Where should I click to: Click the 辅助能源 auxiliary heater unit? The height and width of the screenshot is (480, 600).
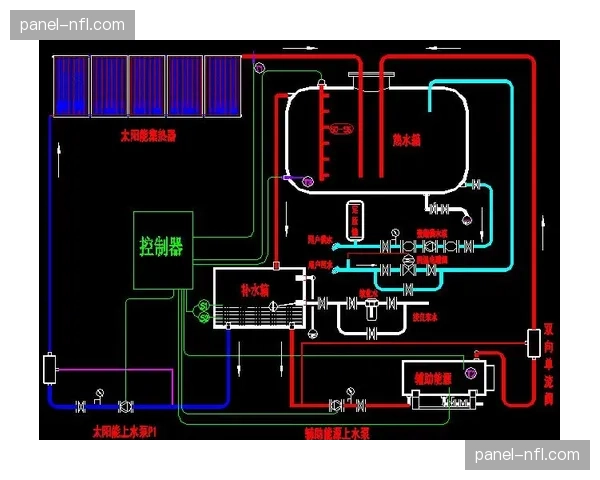[x=445, y=381]
